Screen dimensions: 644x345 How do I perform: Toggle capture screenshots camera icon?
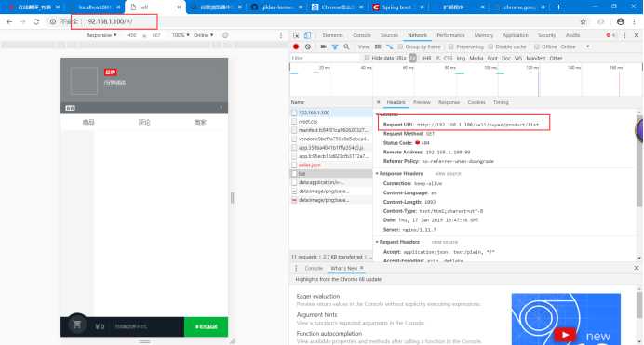[324, 46]
